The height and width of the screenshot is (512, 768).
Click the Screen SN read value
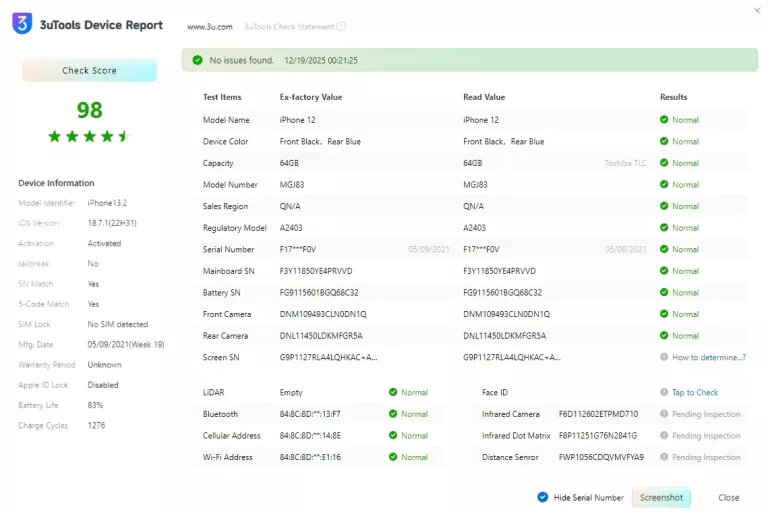(512, 357)
